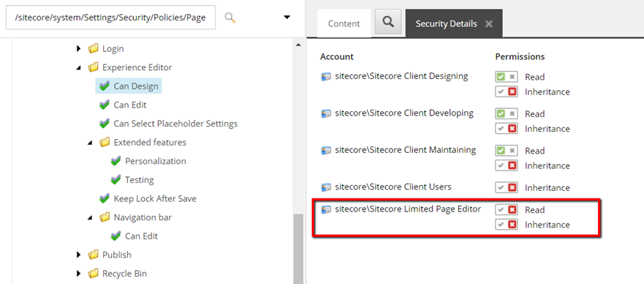
Task: Click the Navigation bar folder icon
Action: (105, 217)
